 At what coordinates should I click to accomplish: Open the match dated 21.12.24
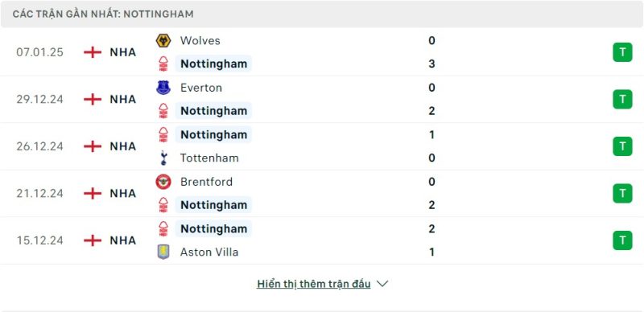click(x=39, y=193)
